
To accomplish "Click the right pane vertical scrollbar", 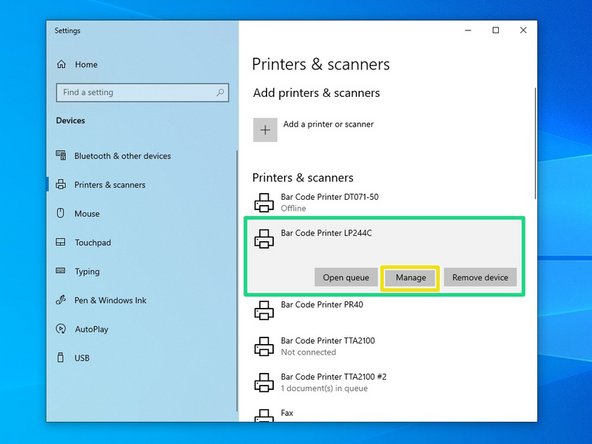I will click(535, 143).
